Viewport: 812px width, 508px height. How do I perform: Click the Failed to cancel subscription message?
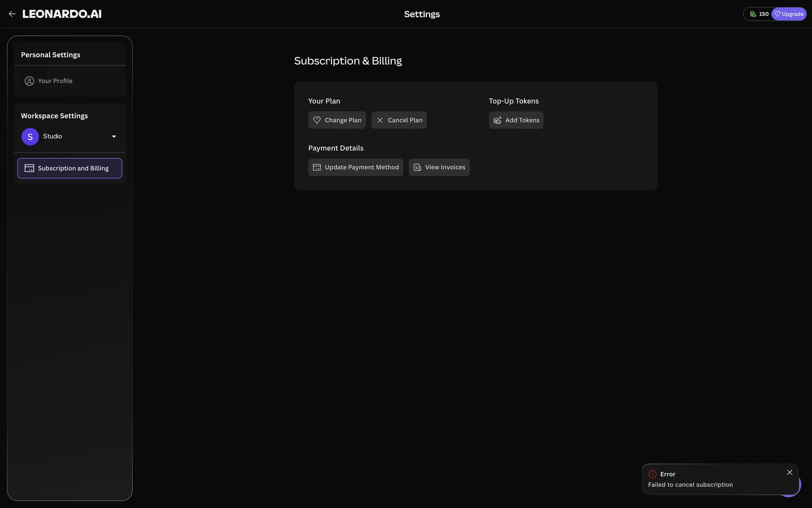tap(690, 485)
